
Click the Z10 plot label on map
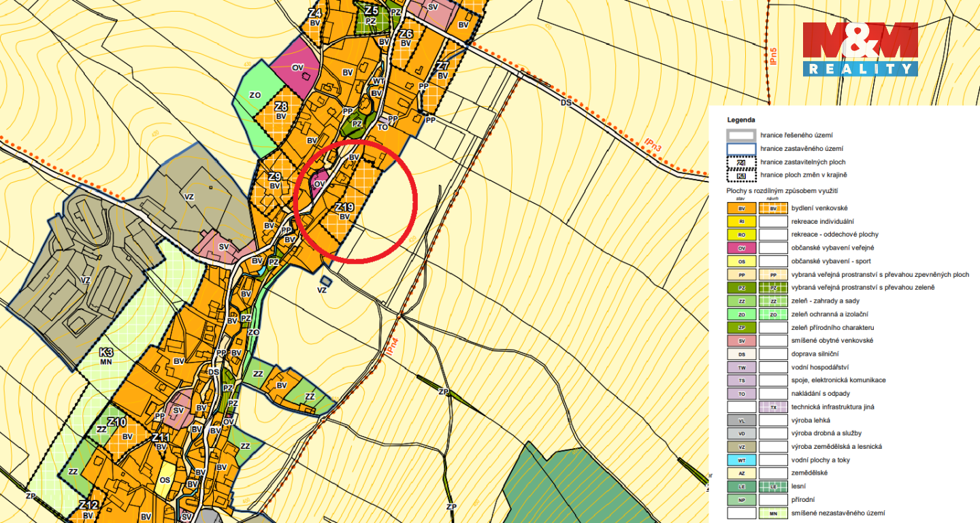pos(116,422)
